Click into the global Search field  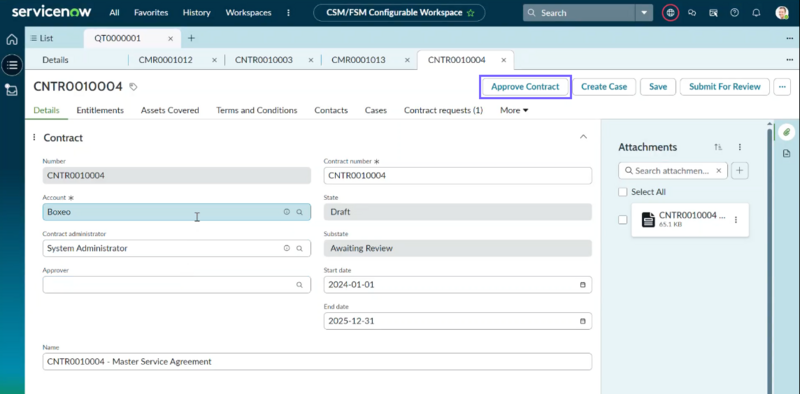579,13
